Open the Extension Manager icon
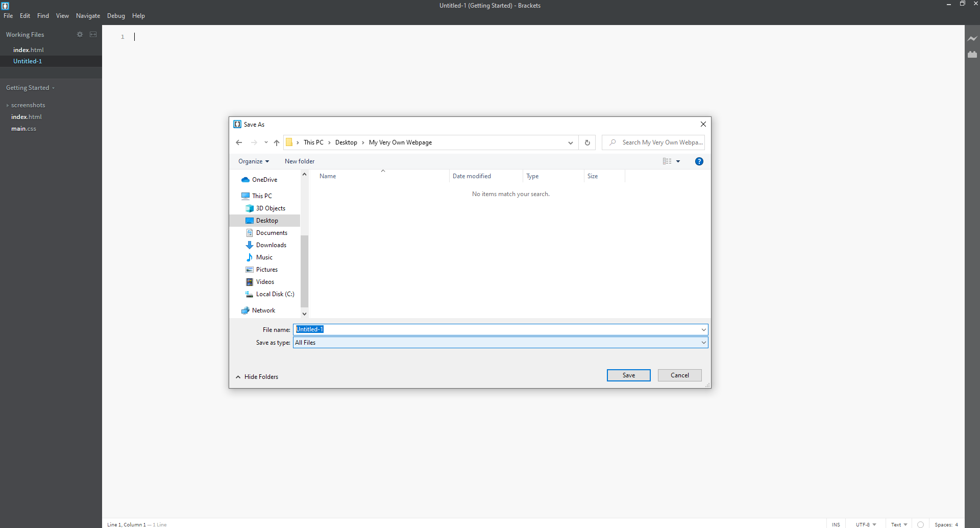 click(x=972, y=54)
